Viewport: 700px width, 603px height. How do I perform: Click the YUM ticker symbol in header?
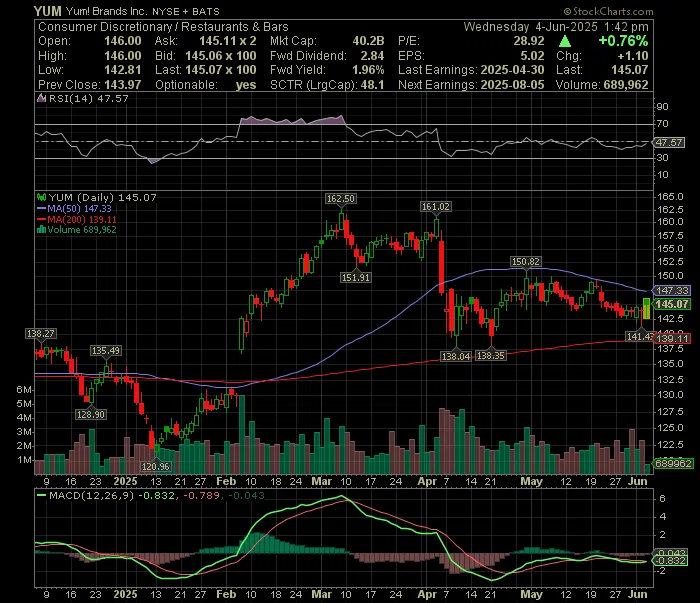pos(48,11)
